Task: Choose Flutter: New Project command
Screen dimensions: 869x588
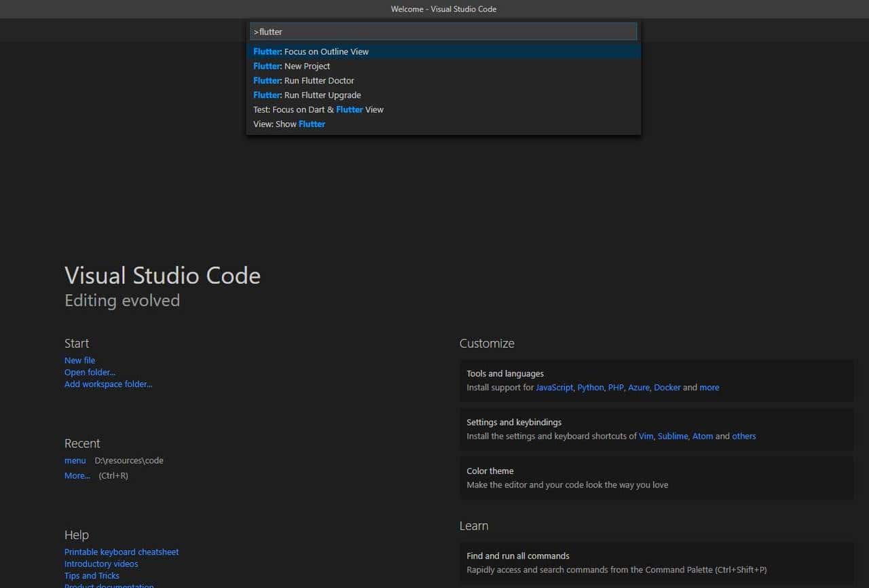Action: coord(292,66)
